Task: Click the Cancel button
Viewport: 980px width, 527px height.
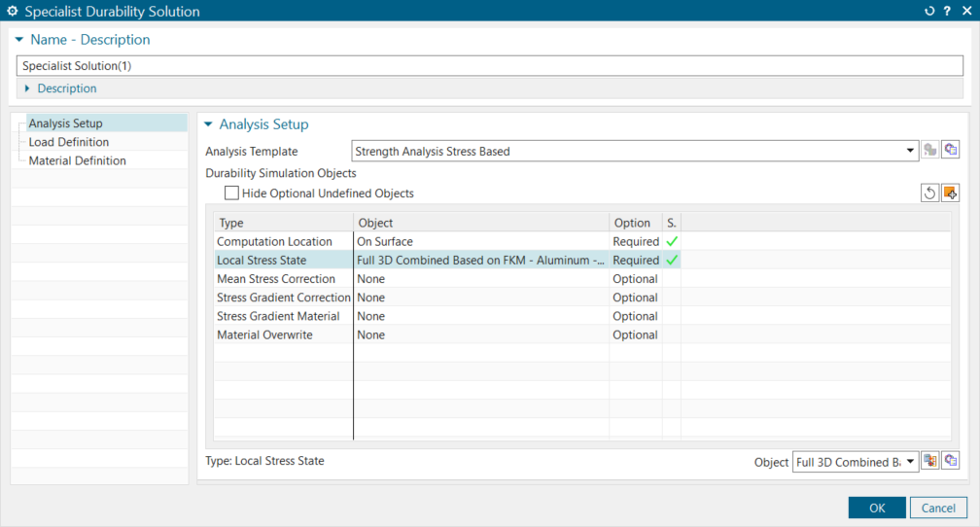Action: [938, 508]
